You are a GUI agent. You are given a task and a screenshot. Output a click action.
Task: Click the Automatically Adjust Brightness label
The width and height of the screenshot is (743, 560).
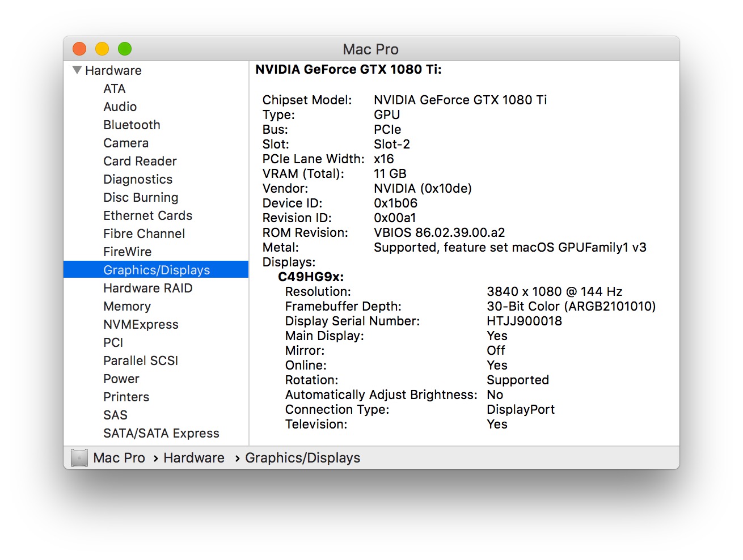[381, 395]
